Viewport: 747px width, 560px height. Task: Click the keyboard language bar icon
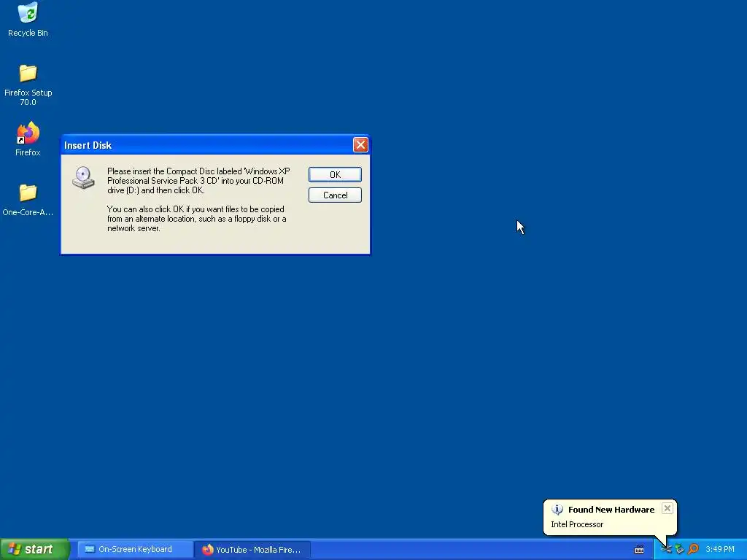pyautogui.click(x=639, y=550)
